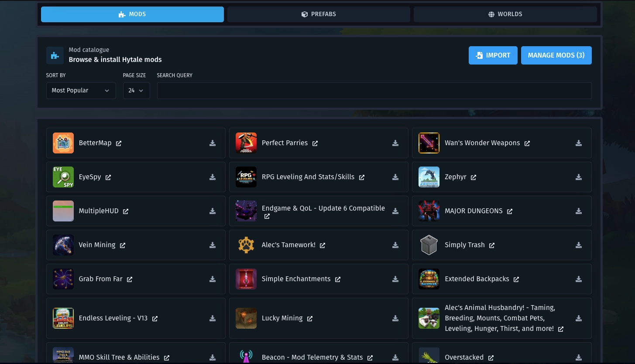Screen dimensions: 635x364
Task: Open Simply Trash external link icon
Action: tap(492, 245)
